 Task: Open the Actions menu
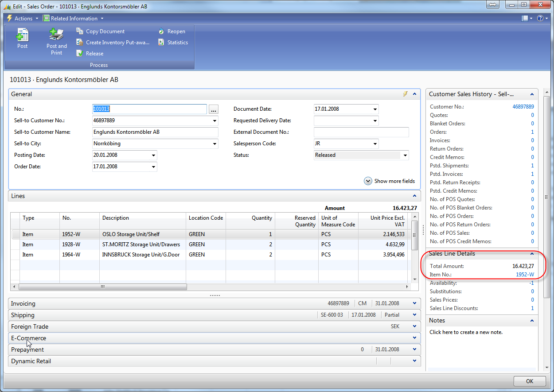[x=23, y=19]
